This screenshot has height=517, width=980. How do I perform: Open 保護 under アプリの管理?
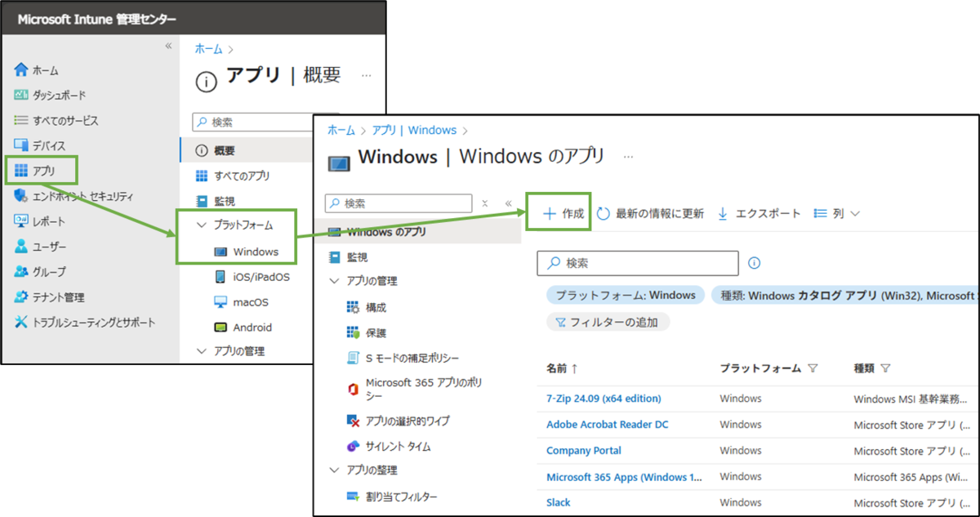(x=367, y=333)
